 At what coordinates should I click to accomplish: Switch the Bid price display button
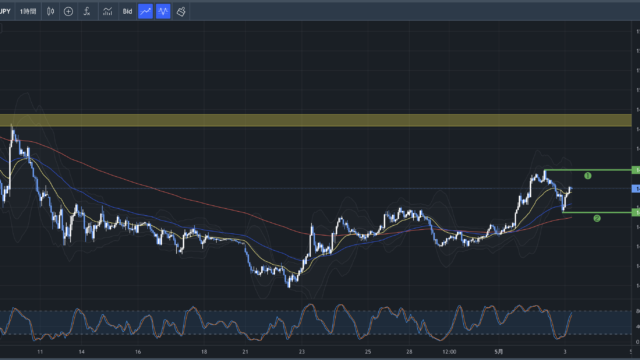tap(127, 11)
